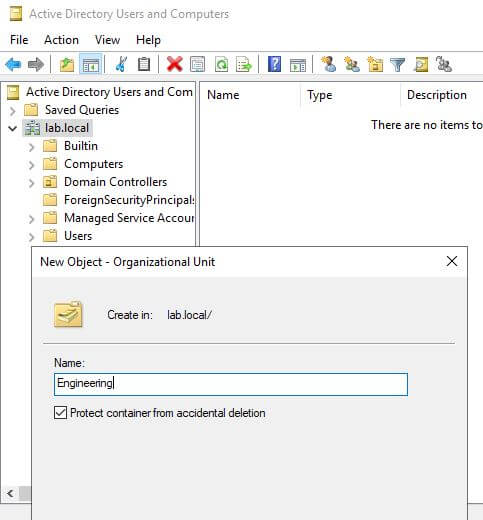The image size is (483, 520).
Task: Click the Cut scissors icon
Action: pyautogui.click(x=121, y=64)
